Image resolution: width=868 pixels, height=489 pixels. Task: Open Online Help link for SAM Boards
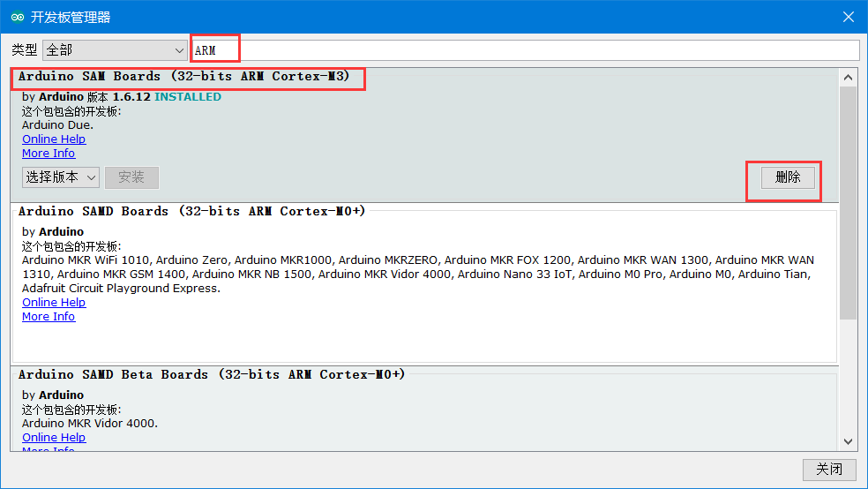coord(54,139)
